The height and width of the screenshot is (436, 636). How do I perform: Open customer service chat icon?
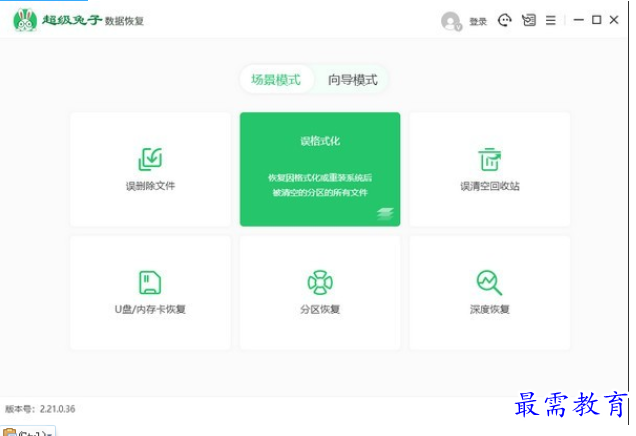(505, 20)
